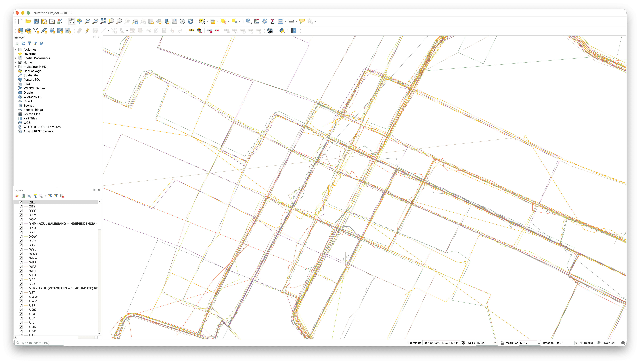
Task: Click the Refresh map icon
Action: click(x=190, y=22)
